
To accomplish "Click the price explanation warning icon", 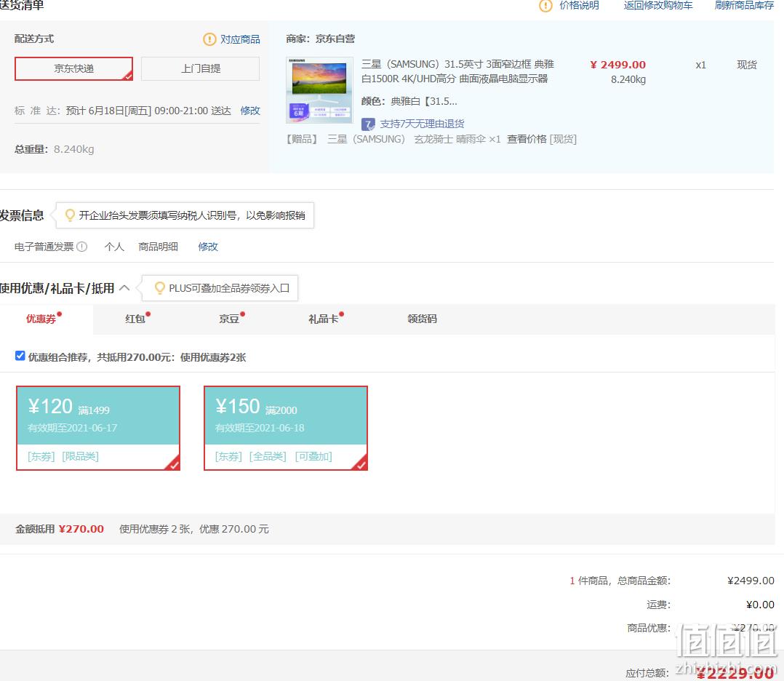I will point(545,6).
